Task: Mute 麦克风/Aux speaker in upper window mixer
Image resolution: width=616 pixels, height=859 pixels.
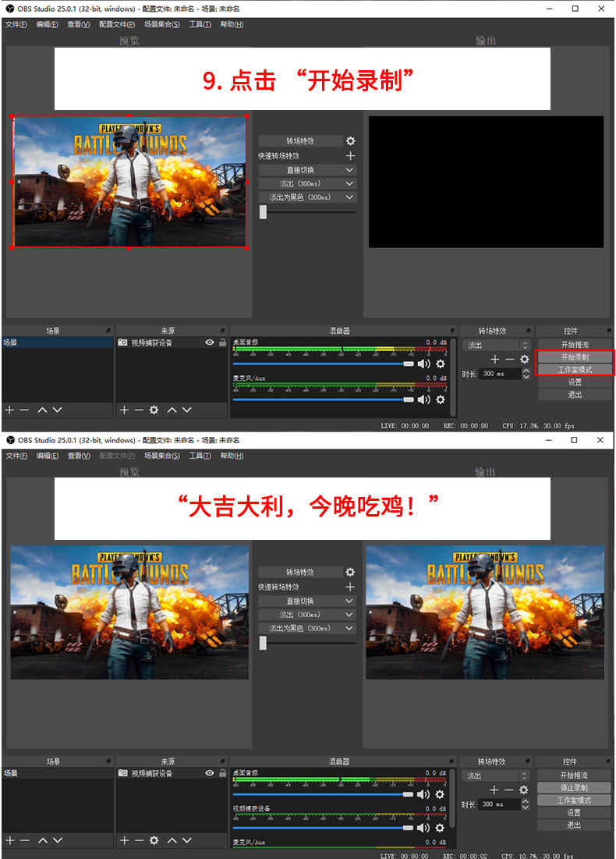Action: (x=424, y=400)
